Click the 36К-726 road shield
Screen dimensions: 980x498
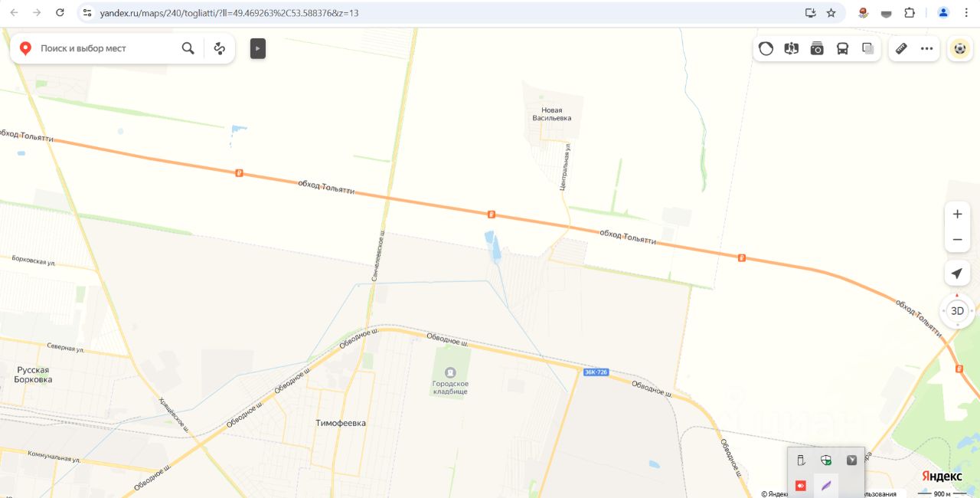pos(596,372)
